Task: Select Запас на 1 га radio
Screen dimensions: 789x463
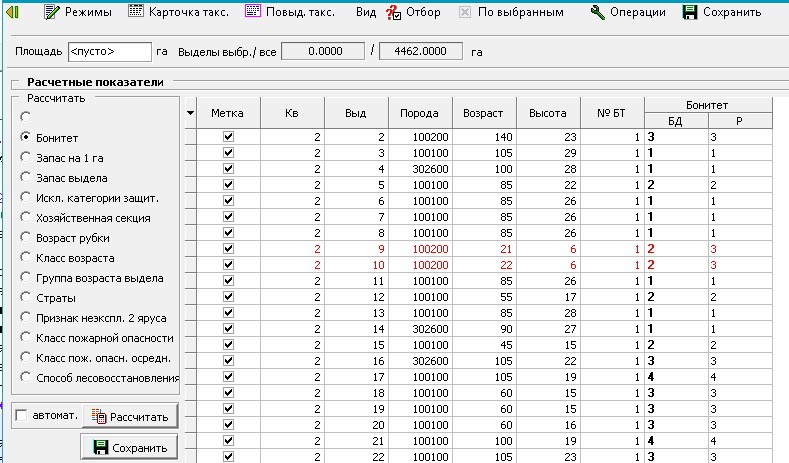Action: 25,157
